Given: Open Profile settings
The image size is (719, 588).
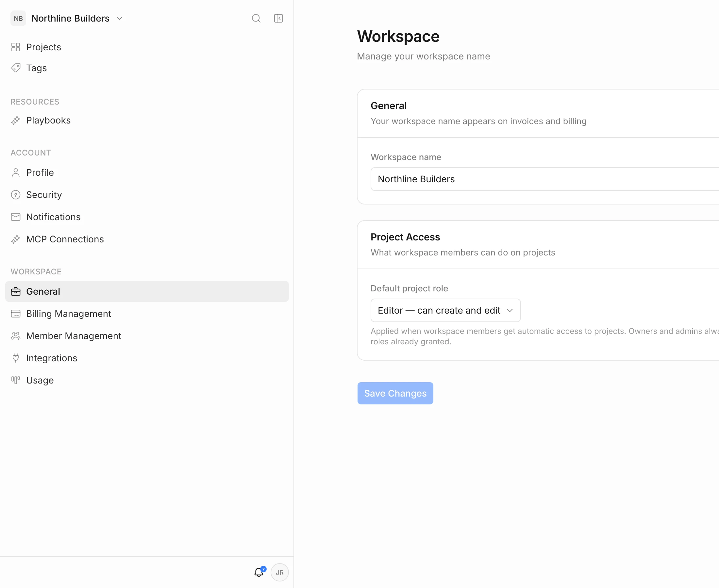Looking at the screenshot, I should [147, 173].
